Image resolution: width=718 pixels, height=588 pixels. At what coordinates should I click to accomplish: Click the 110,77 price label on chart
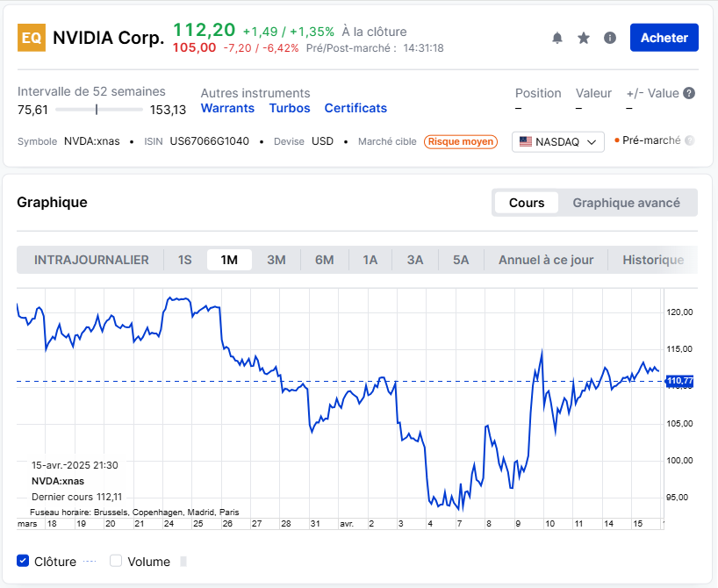pyautogui.click(x=679, y=381)
